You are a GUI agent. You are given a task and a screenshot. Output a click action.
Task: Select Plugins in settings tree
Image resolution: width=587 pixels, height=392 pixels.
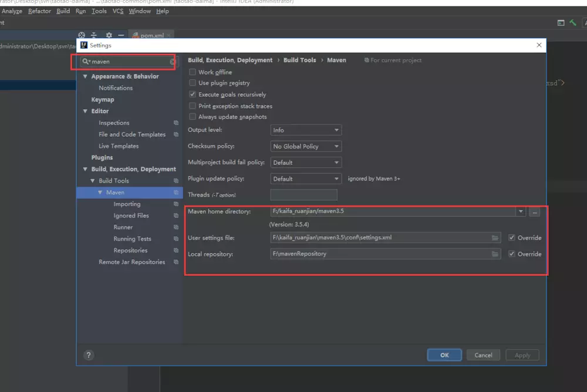tap(102, 158)
